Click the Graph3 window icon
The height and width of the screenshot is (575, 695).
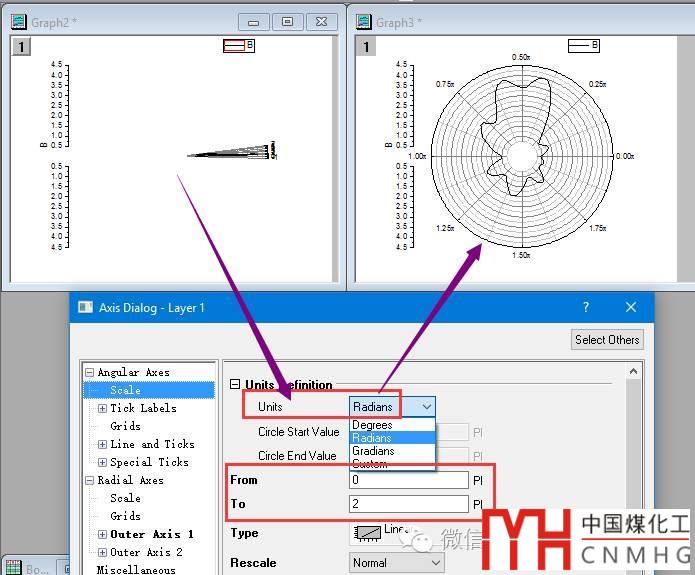click(x=364, y=21)
